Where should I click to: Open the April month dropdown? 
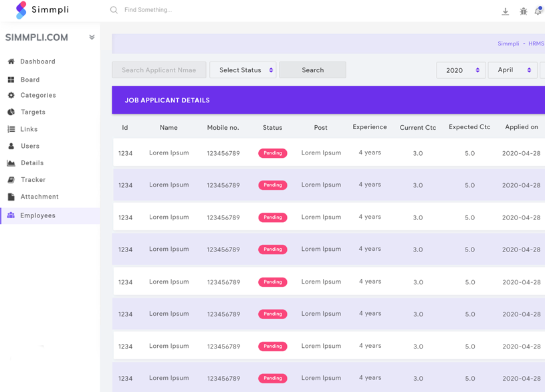tap(512, 70)
